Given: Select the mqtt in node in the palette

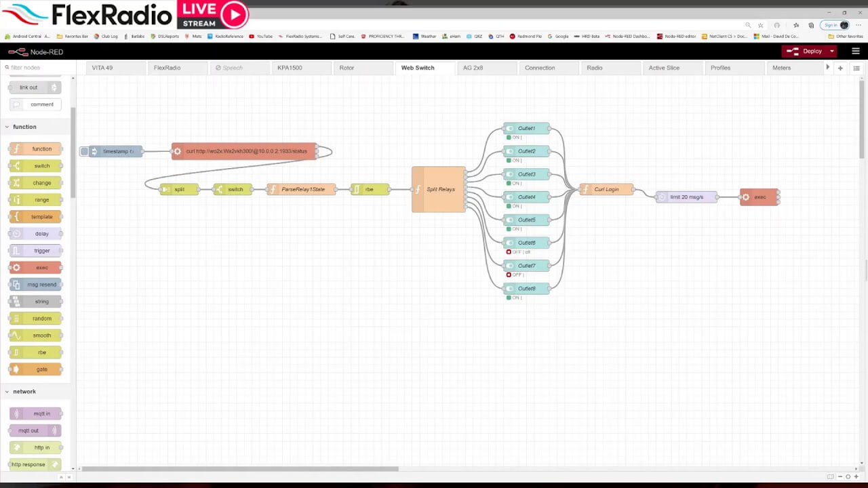Looking at the screenshot, I should (x=35, y=413).
